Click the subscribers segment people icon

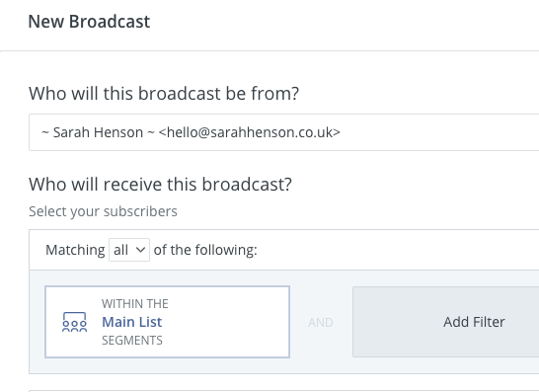[75, 322]
